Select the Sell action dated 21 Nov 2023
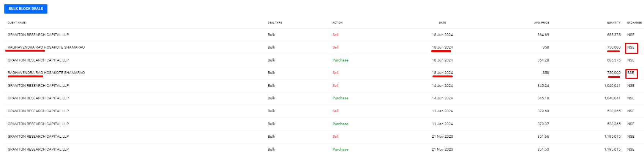644x154 pixels. tap(335, 137)
